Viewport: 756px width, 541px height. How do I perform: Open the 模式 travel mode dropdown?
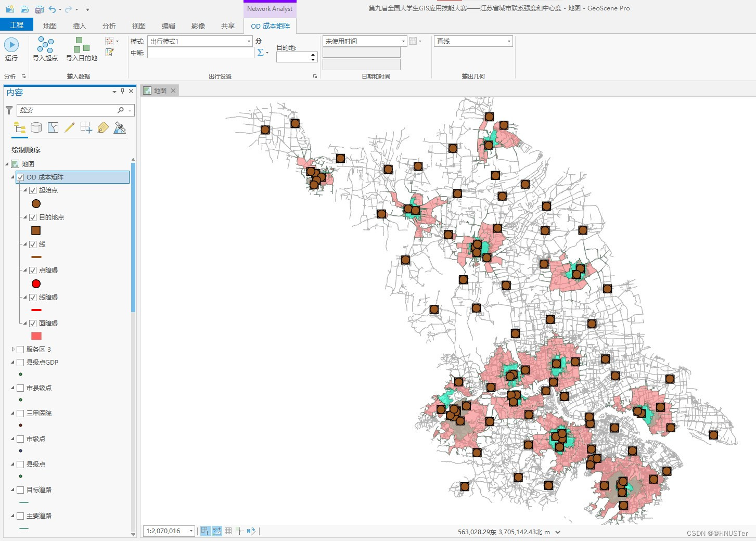click(200, 41)
